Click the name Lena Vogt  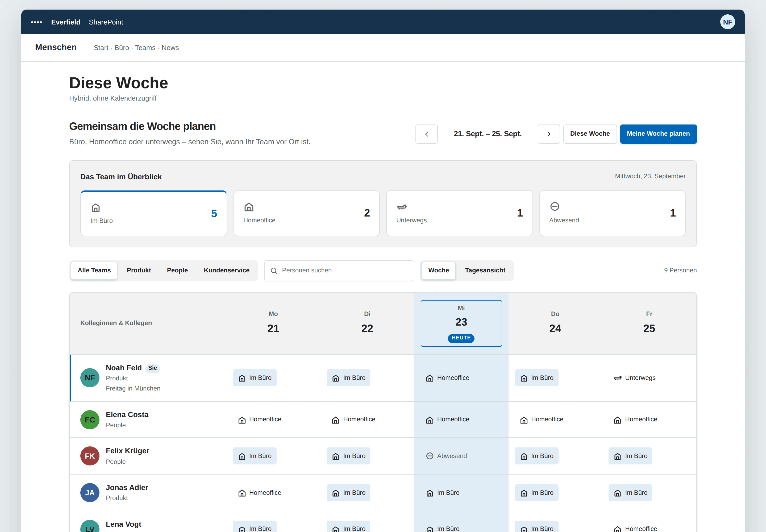123,524
